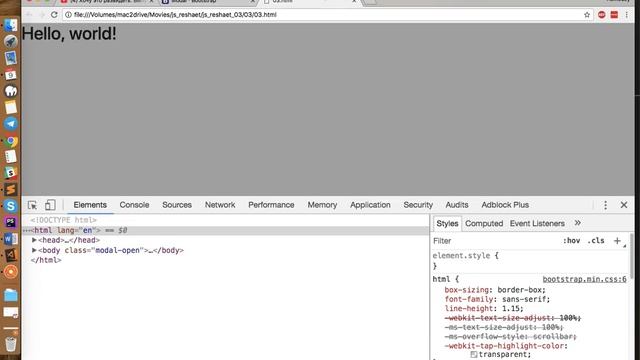
Task: Click the box-sizing: border-box declaration
Action: point(495,290)
